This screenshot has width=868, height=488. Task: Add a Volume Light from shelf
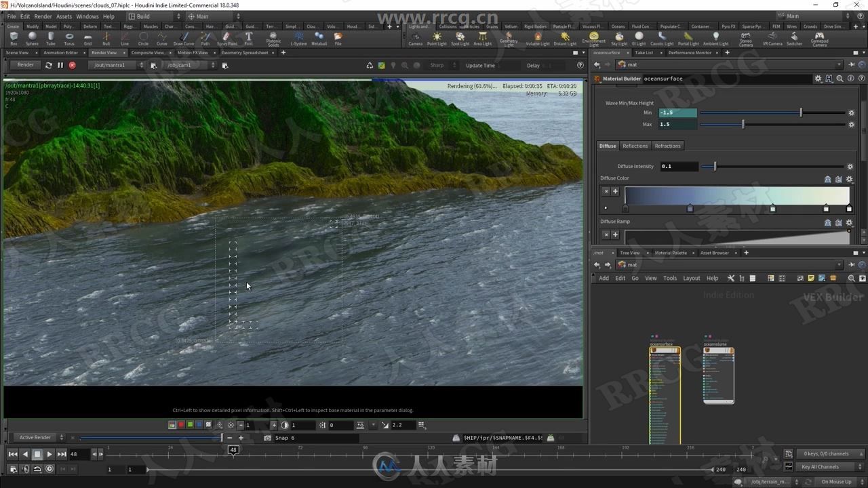538,39
